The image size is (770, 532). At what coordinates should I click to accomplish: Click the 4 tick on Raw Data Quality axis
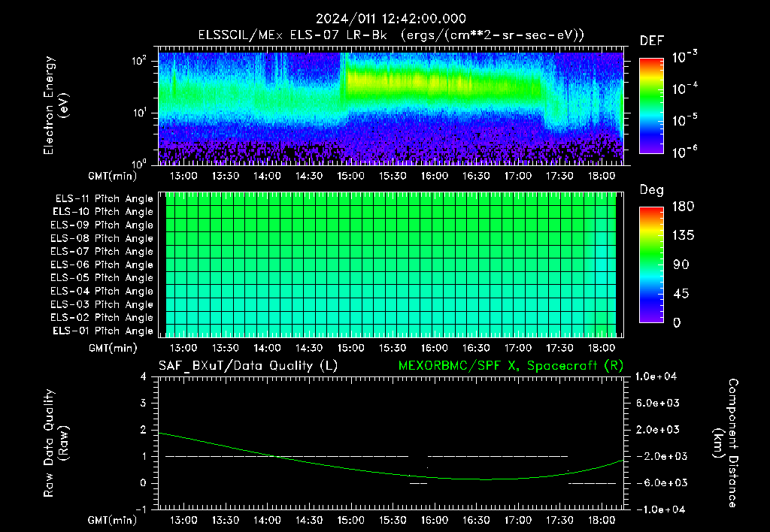(143, 376)
